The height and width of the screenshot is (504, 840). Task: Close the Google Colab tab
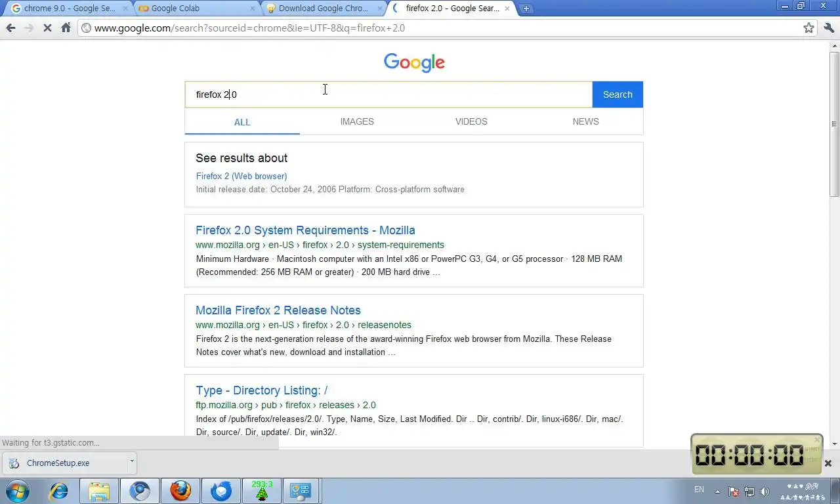tap(253, 9)
